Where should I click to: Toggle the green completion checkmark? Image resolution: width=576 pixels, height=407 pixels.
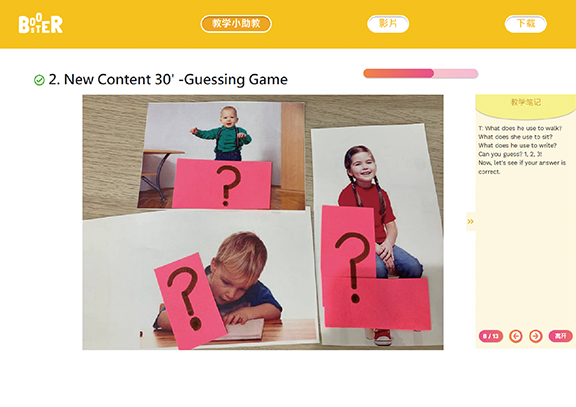point(39,80)
